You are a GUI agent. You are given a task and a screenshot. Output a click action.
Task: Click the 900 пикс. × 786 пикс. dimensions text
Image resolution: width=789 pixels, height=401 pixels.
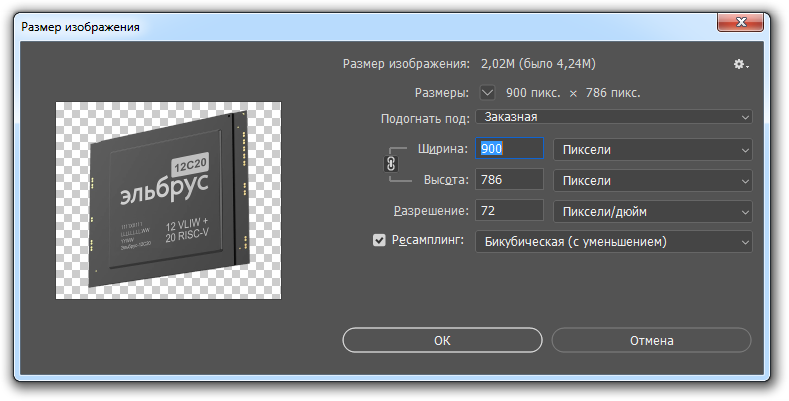(x=573, y=93)
